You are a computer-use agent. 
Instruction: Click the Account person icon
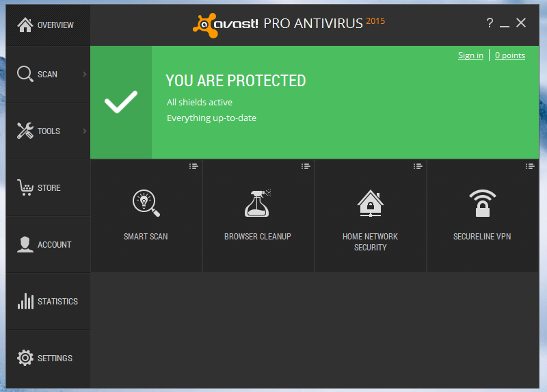[25, 244]
